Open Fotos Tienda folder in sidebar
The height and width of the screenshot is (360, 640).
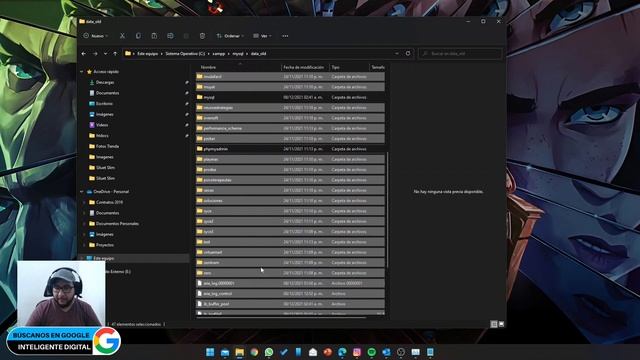pyautogui.click(x=107, y=146)
